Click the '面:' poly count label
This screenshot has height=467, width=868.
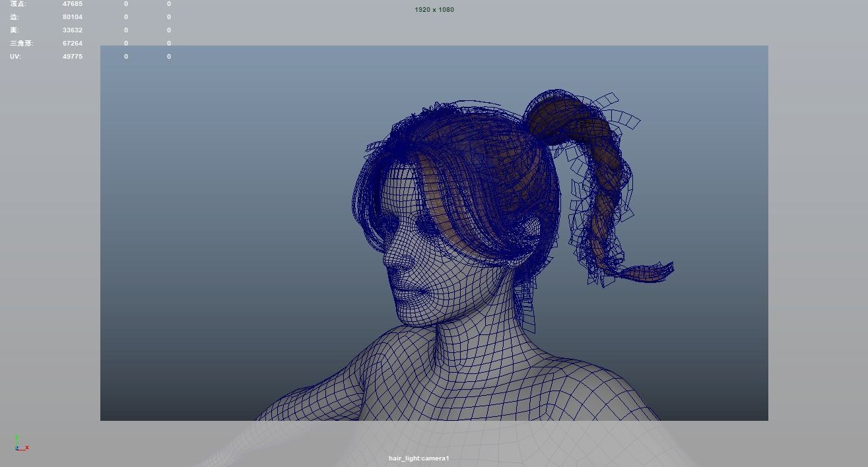point(15,30)
